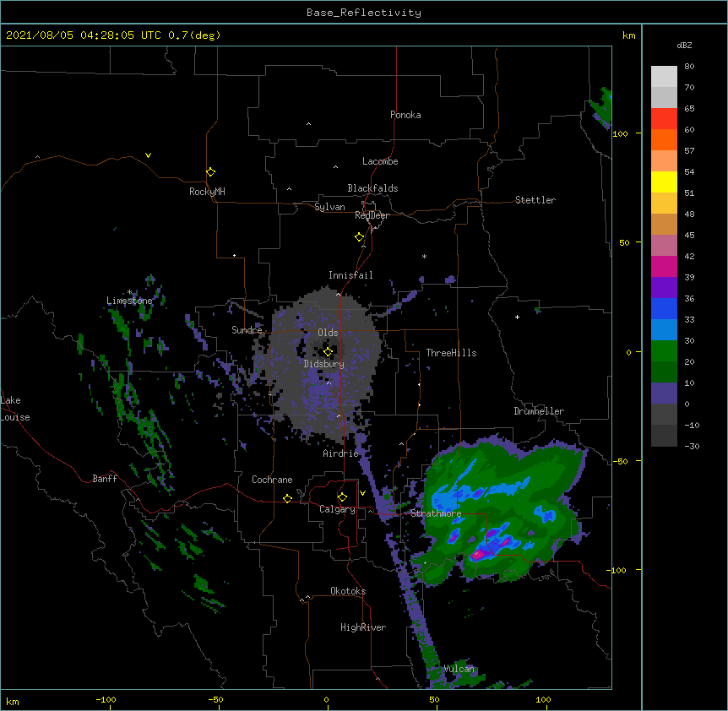The width and height of the screenshot is (728, 711).
Task: Click the Stettler city label
Action: click(535, 200)
